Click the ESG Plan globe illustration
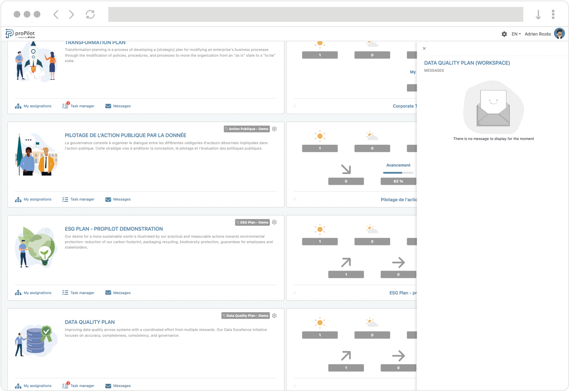The width and height of the screenshot is (570, 392). (x=36, y=247)
